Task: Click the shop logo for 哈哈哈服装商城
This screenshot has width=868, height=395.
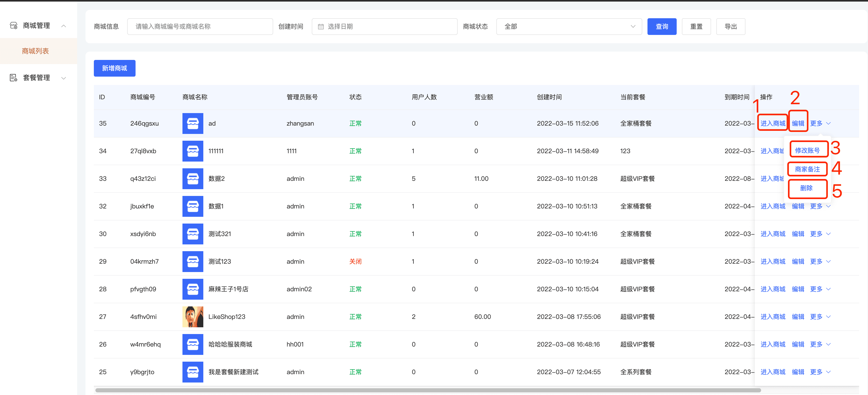Action: pos(193,344)
